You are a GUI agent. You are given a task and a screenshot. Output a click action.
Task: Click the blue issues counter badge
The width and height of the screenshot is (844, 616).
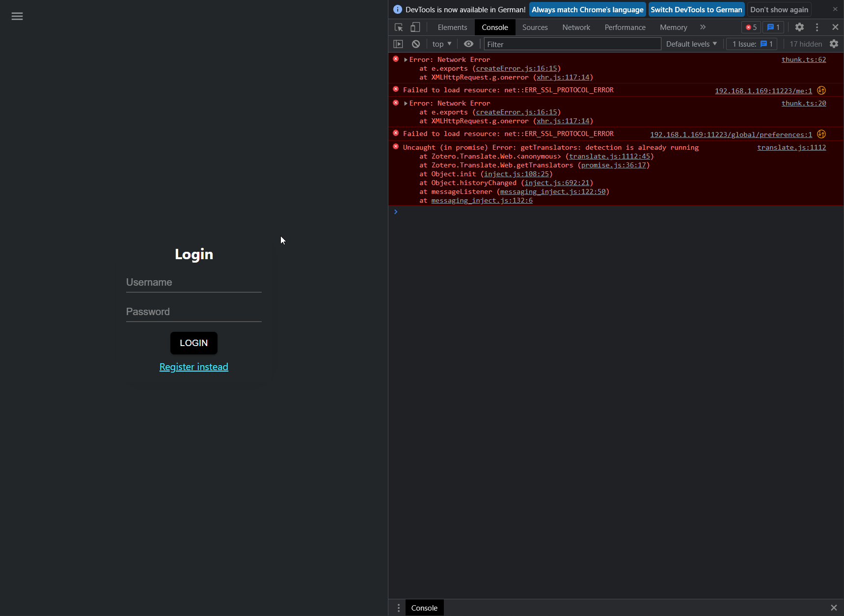click(x=773, y=27)
